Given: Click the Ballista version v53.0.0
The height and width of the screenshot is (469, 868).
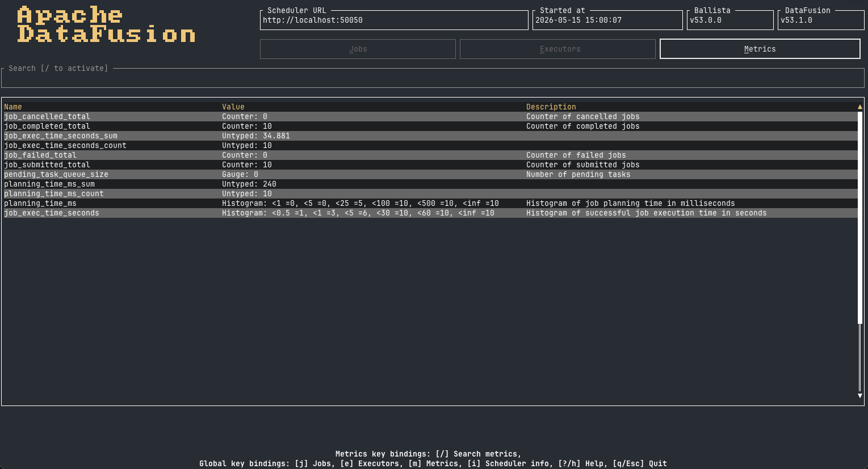Looking at the screenshot, I should point(706,20).
